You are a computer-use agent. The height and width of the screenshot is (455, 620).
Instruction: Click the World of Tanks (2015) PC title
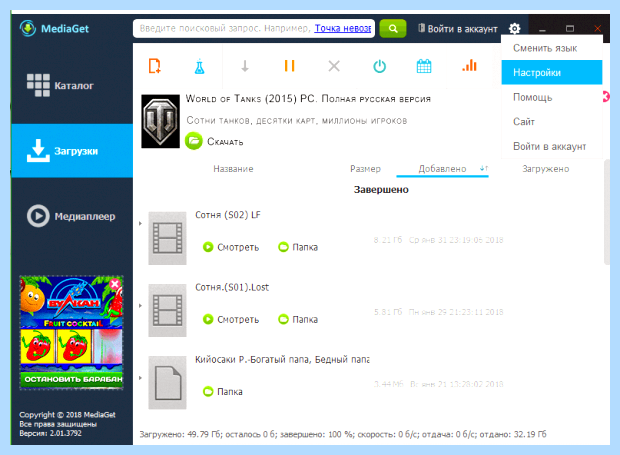[308, 98]
